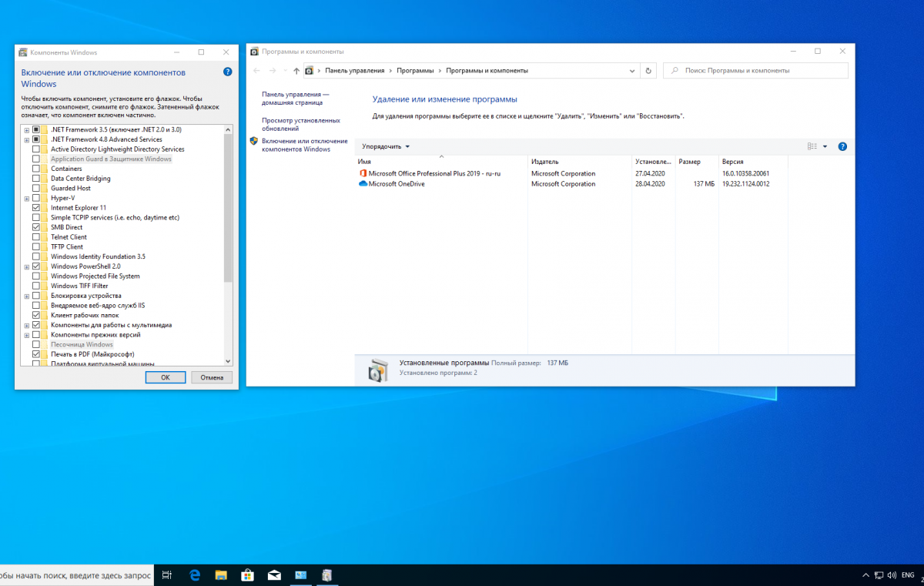Expand Блокировка устройства node
The width and height of the screenshot is (924, 586).
tap(27, 296)
